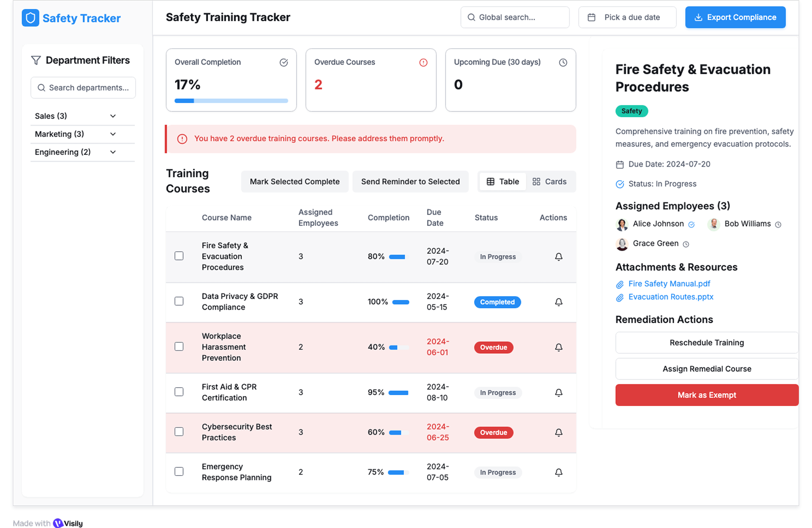This screenshot has height=528, width=812.
Task: Click bell icon in Data Privacy & GDPR row
Action: point(558,302)
